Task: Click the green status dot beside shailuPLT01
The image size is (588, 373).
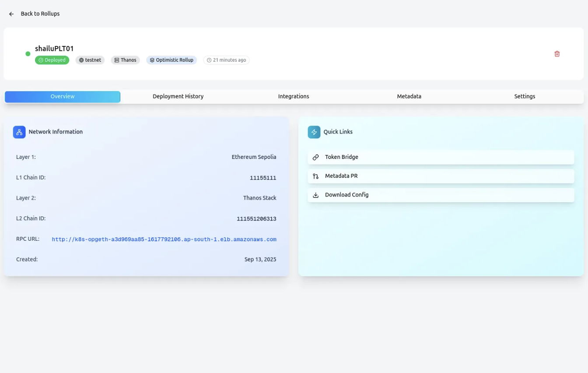Action: 28,54
